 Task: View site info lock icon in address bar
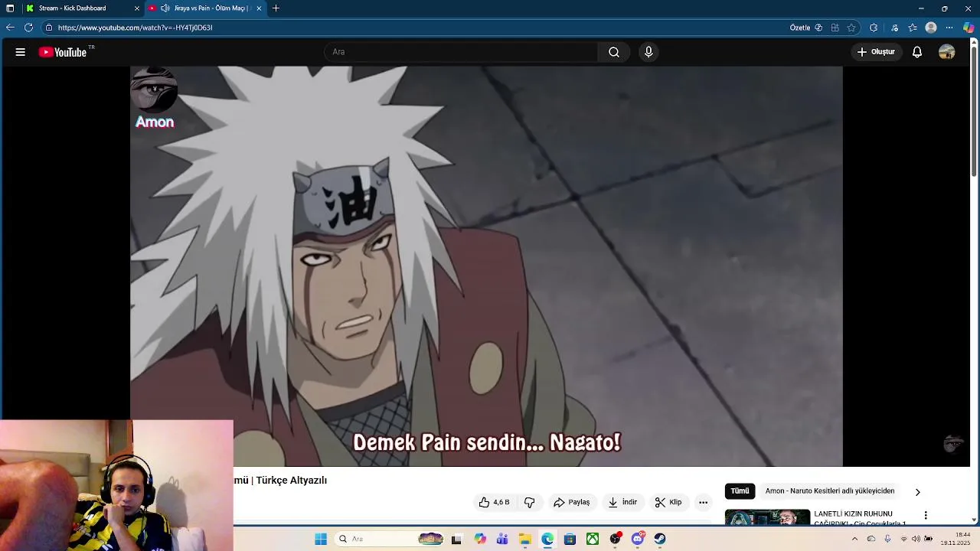coord(49,28)
